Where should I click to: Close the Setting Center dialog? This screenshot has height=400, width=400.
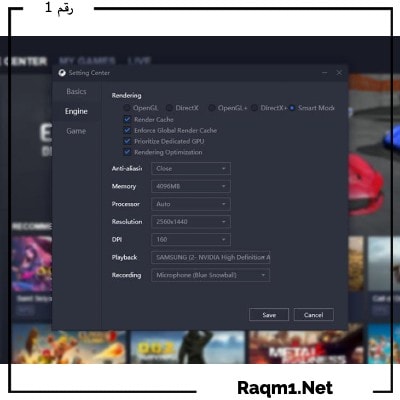(339, 73)
